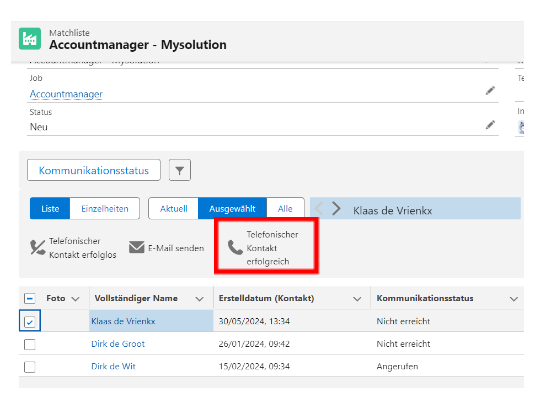Image resolution: width=535 pixels, height=395 pixels.
Task: Open Kommunikationsstatus column header dropdown
Action: coord(514,299)
